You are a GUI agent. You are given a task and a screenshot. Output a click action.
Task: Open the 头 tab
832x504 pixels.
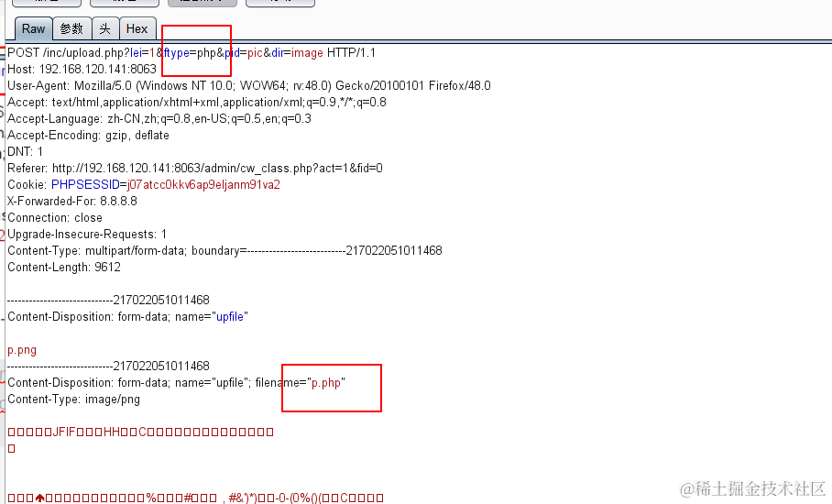[x=105, y=28]
